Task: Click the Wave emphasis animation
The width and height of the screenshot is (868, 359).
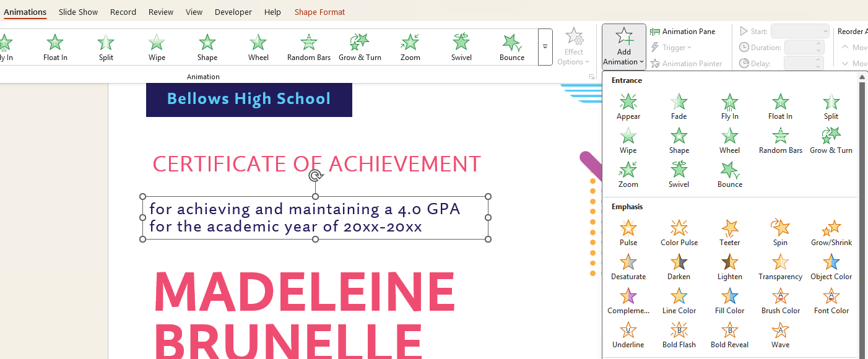Action: (x=780, y=335)
